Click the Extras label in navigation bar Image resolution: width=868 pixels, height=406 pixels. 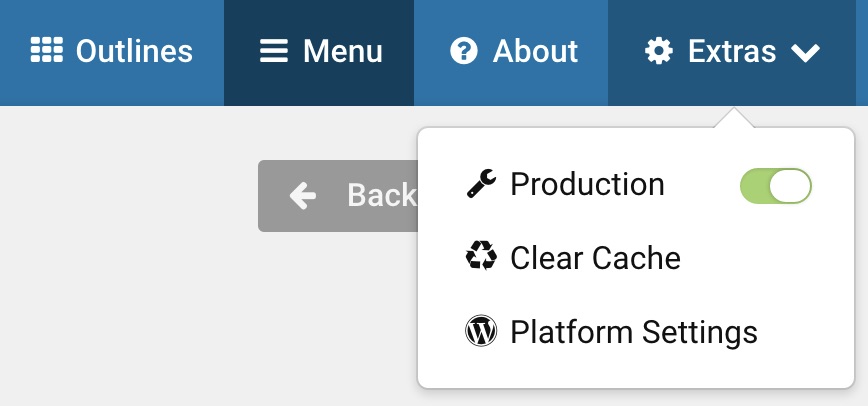point(732,52)
